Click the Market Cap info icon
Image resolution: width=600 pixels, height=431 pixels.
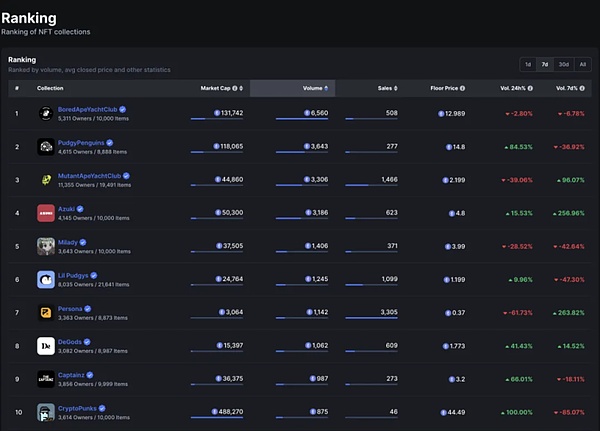click(236, 88)
